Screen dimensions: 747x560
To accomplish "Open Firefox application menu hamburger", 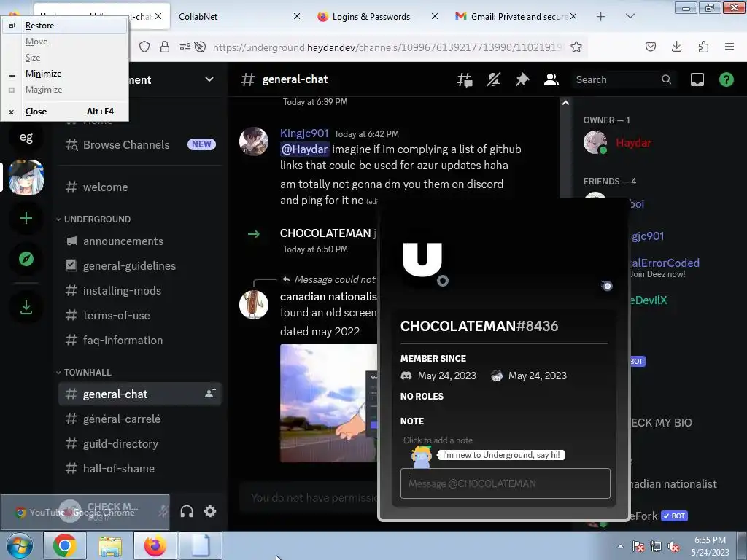I will tap(729, 47).
